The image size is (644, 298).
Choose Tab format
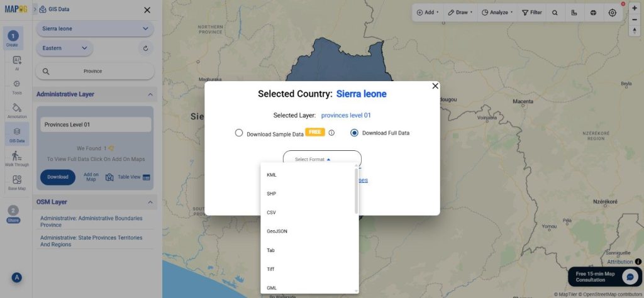308,250
